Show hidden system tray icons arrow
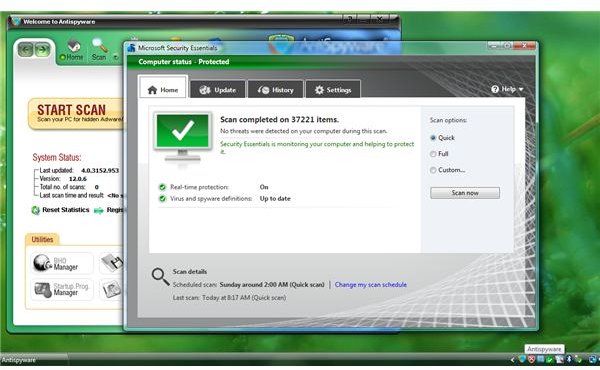Image resolution: width=600 pixels, height=370 pixels. [513, 359]
